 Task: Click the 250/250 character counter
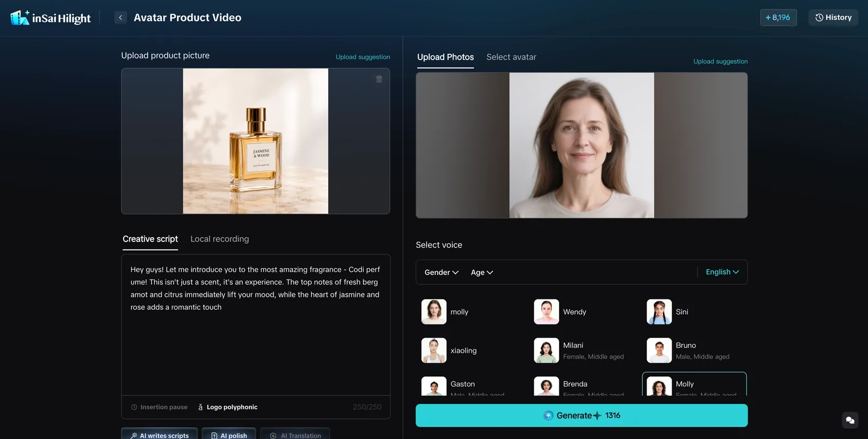(x=367, y=407)
